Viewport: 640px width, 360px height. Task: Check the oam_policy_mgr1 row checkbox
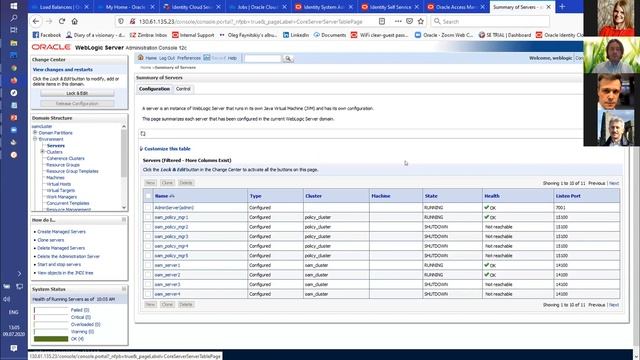click(148, 217)
